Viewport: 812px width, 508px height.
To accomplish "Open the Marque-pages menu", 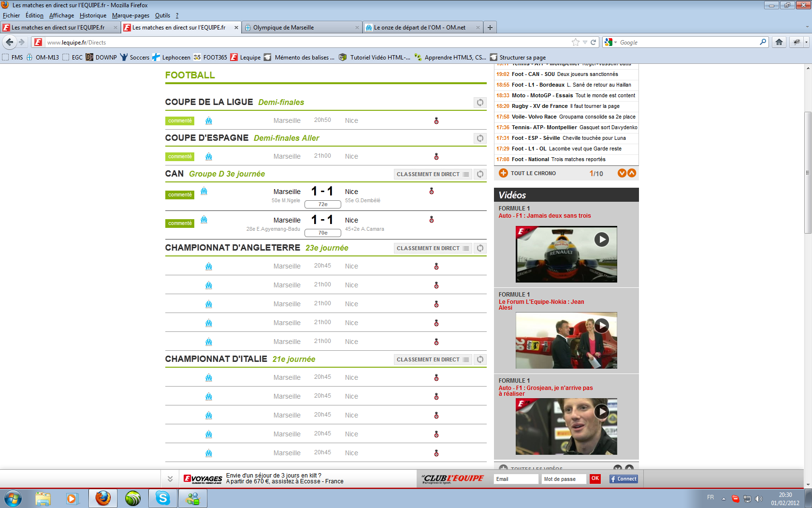I will click(130, 15).
